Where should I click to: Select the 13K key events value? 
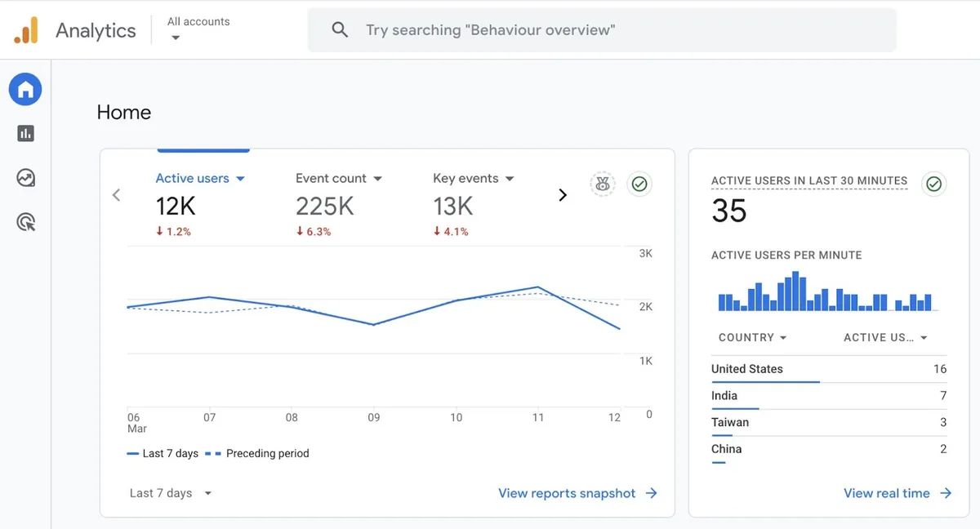pos(453,207)
